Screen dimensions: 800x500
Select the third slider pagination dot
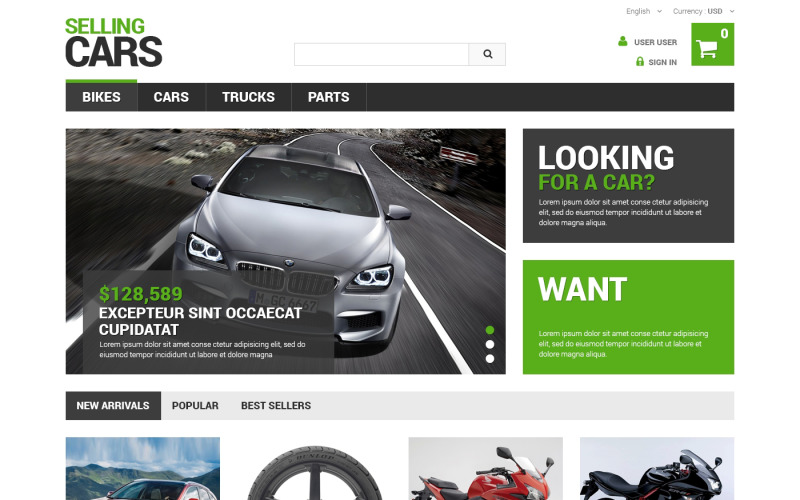490,357
